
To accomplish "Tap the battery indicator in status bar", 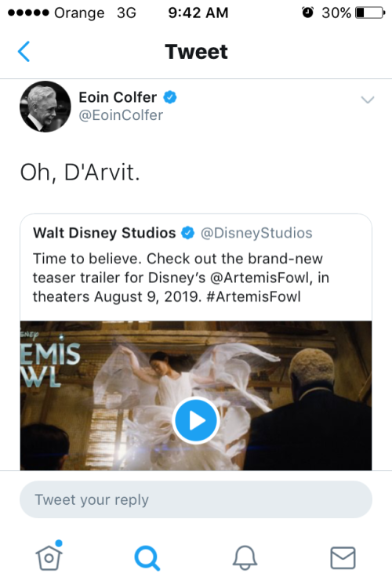I will tap(370, 13).
